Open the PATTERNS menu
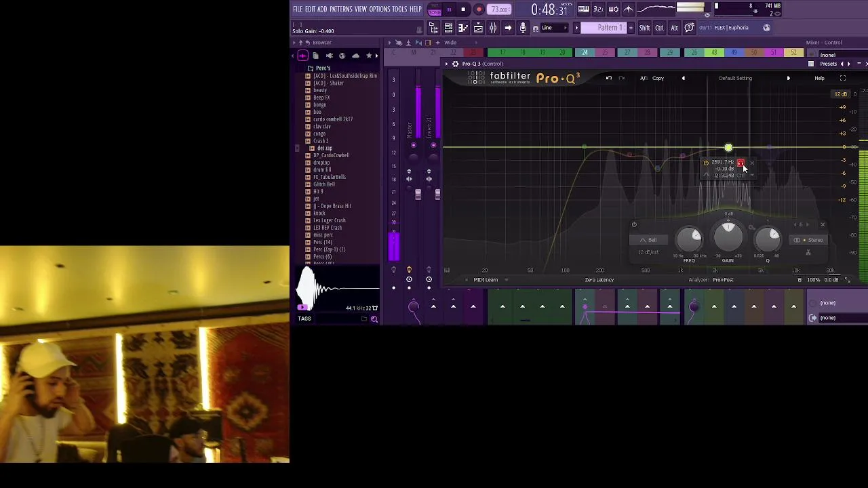The image size is (868, 488). [340, 9]
